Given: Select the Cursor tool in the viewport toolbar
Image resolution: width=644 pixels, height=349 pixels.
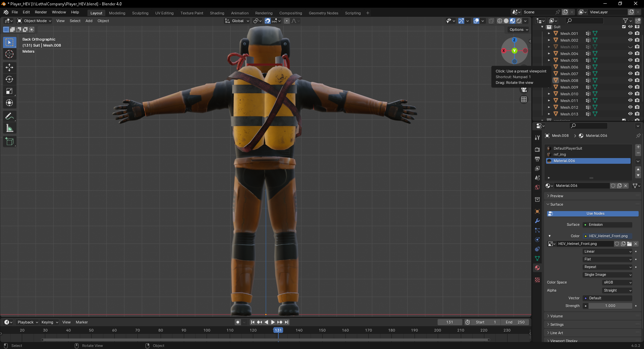Looking at the screenshot, I should [9, 54].
